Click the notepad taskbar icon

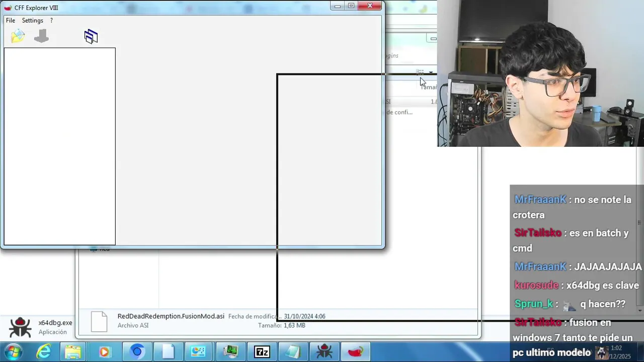coord(293,352)
